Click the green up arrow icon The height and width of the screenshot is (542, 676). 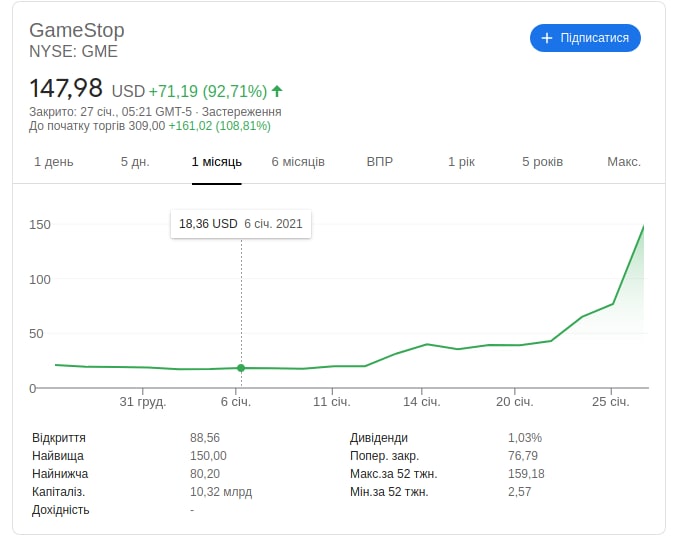[x=277, y=91]
